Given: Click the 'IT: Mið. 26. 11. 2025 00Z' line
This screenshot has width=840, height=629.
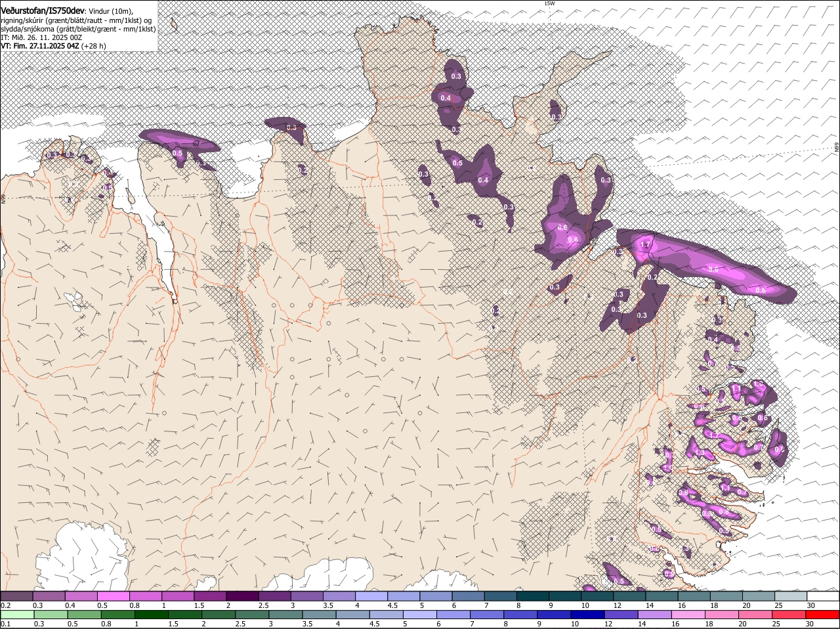Looking at the screenshot, I should 42,37.
